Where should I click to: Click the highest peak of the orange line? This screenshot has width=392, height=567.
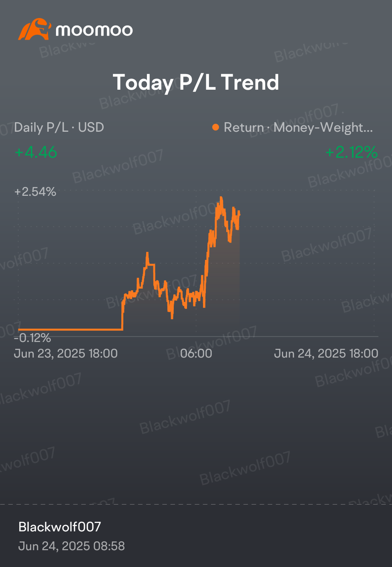click(221, 198)
